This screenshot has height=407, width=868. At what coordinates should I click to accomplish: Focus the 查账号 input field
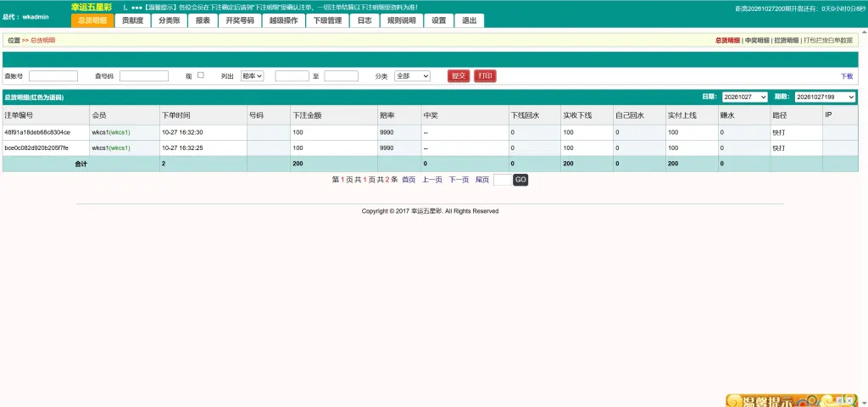click(53, 75)
